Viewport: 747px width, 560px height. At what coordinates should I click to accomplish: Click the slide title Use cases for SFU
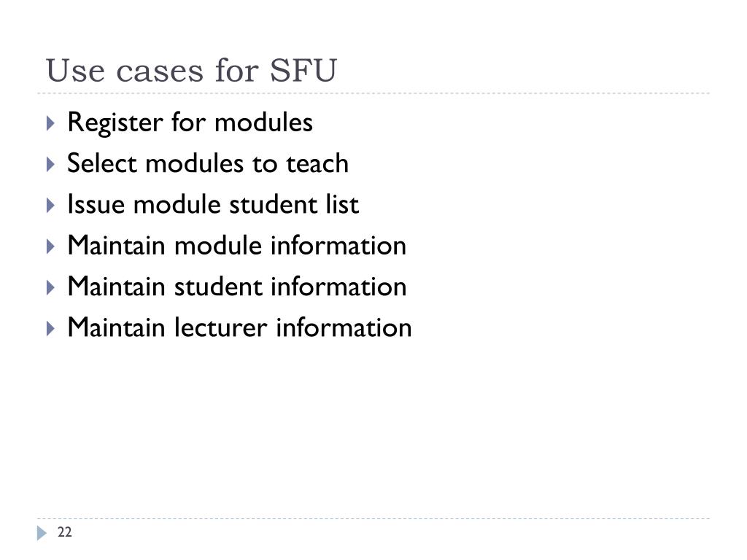pyautogui.click(x=191, y=71)
